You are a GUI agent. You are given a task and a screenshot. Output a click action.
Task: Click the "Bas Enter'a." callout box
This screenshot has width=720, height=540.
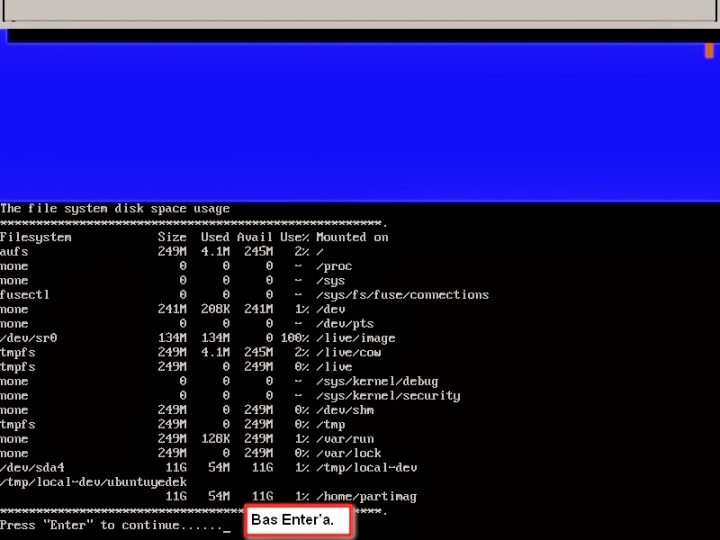coord(298,520)
